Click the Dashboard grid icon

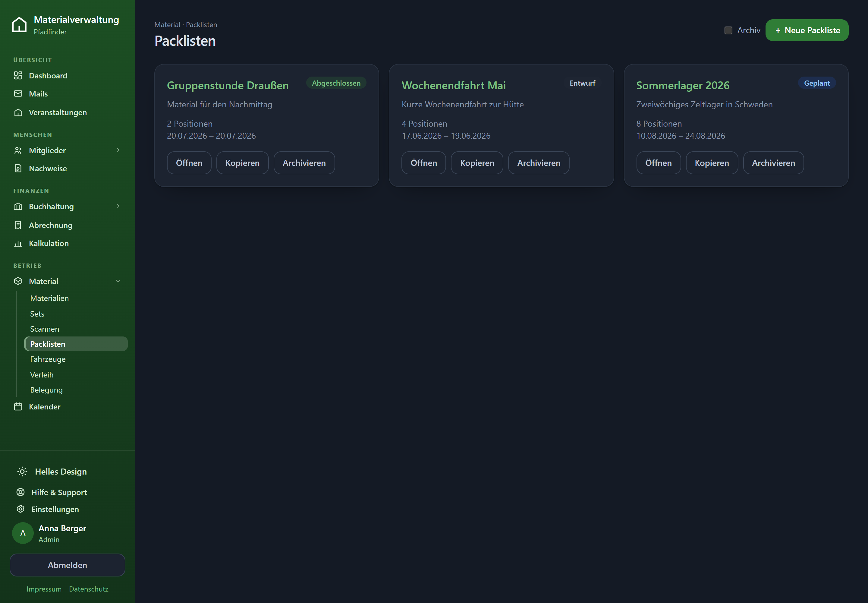(18, 76)
